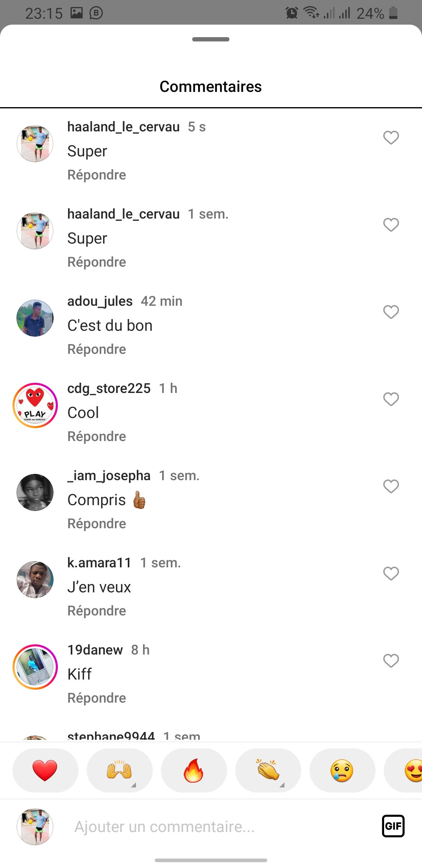Reply to adou_jules' comment
Screen dimensions: 422x868
97,349
